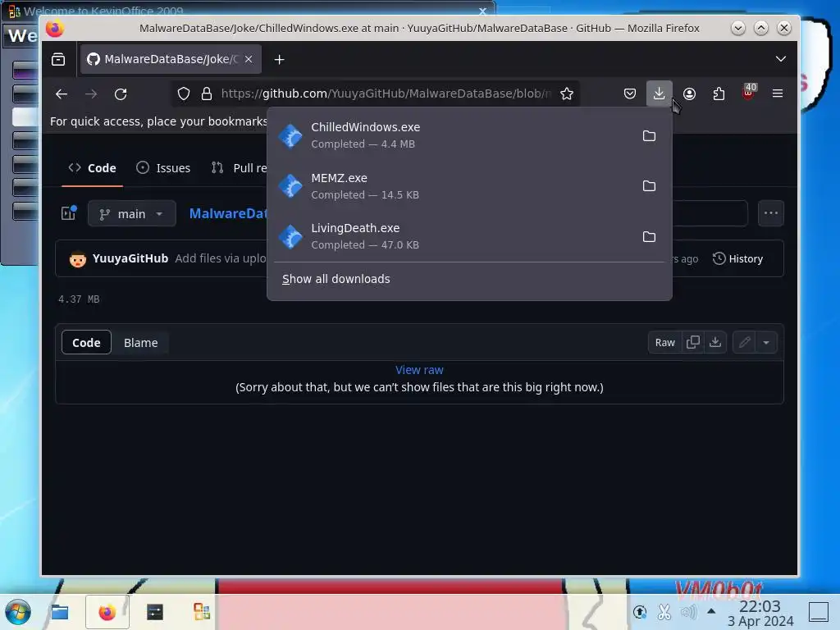This screenshot has width=840, height=630.
Task: Click the Raw button
Action: click(x=664, y=342)
